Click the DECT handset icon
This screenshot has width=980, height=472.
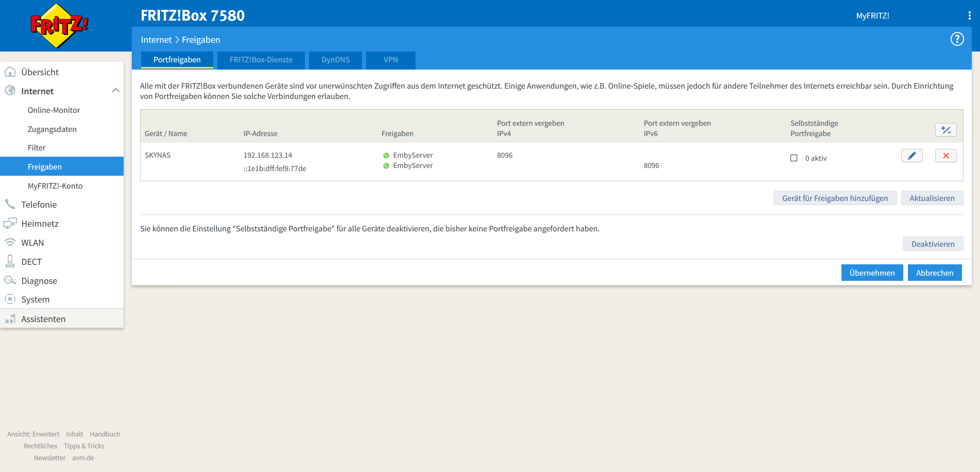click(x=10, y=261)
